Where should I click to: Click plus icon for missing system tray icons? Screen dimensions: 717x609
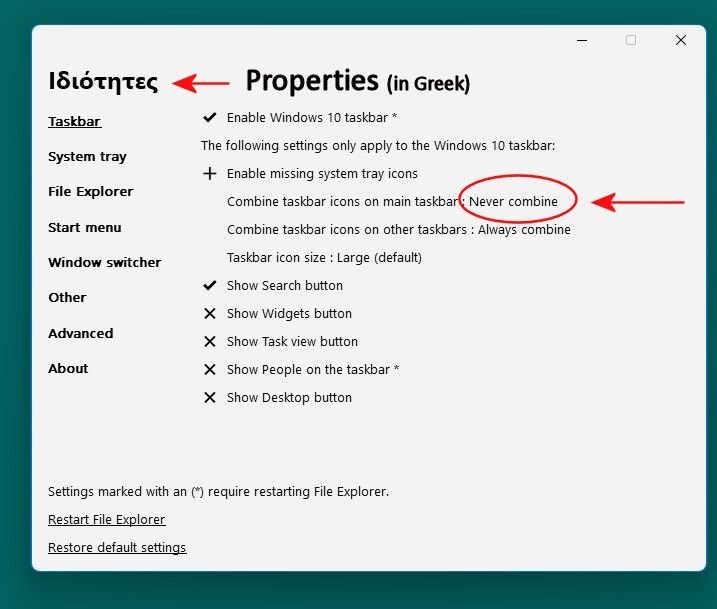[209, 174]
